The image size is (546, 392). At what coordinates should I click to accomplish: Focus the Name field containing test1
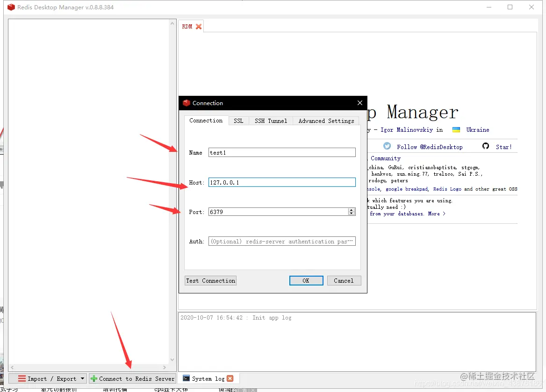click(282, 152)
